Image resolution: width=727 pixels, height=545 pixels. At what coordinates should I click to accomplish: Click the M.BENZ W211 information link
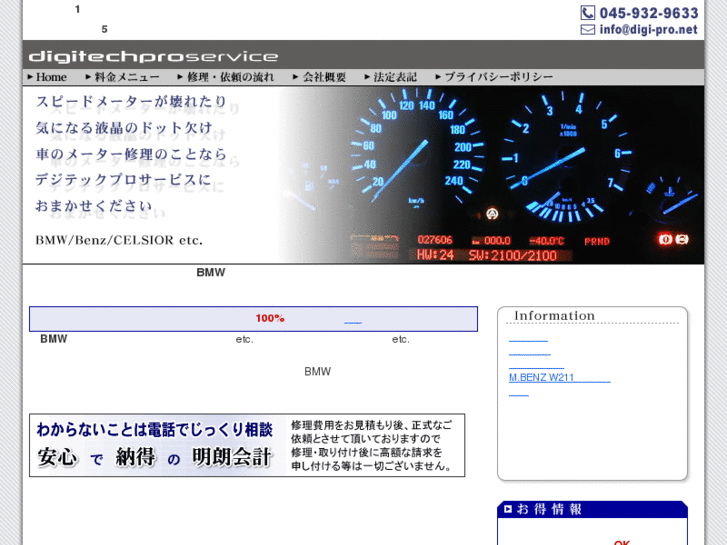point(560,378)
